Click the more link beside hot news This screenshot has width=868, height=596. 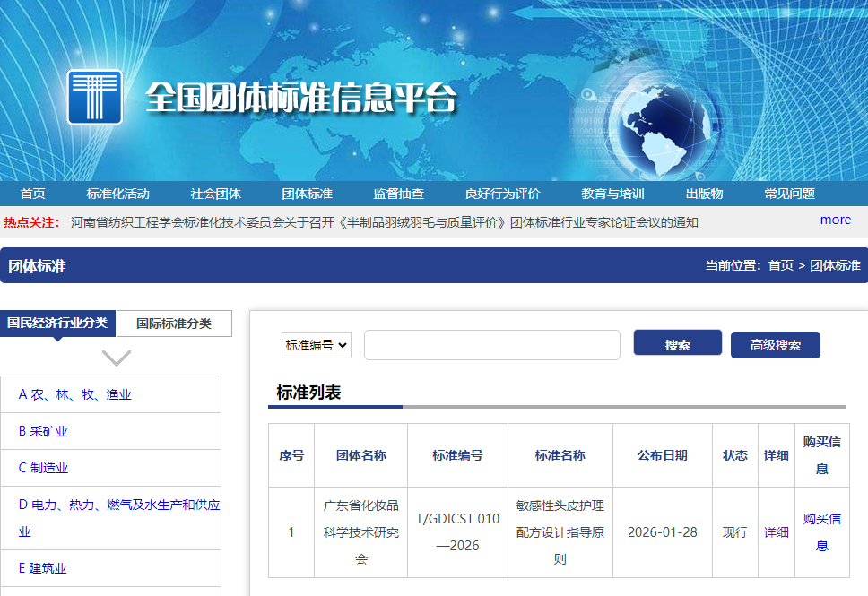(835, 220)
